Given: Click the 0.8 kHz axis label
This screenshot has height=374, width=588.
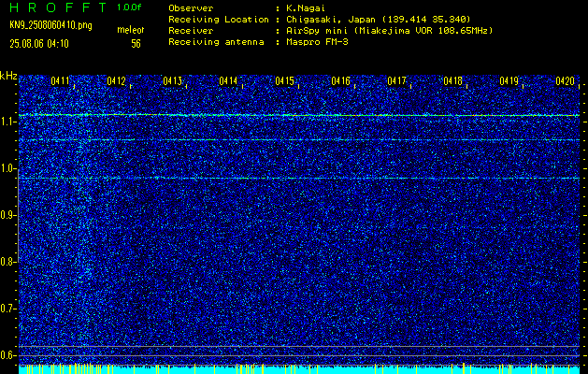Looking at the screenshot, I should pyautogui.click(x=7, y=262).
